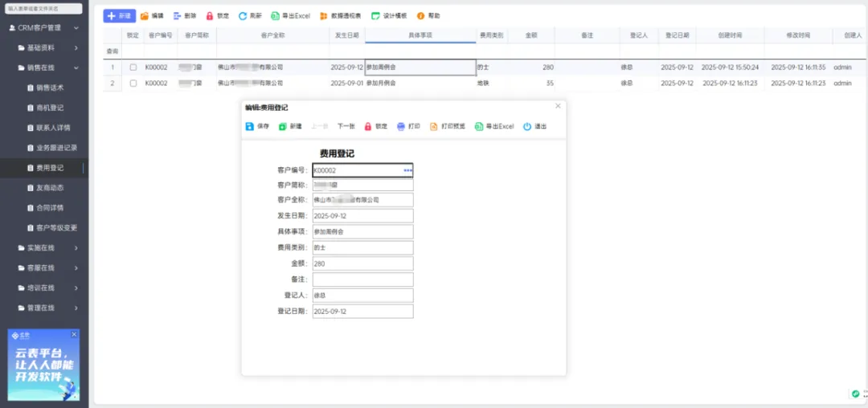Open the 数据透视表 pivot table tool

[x=341, y=16]
